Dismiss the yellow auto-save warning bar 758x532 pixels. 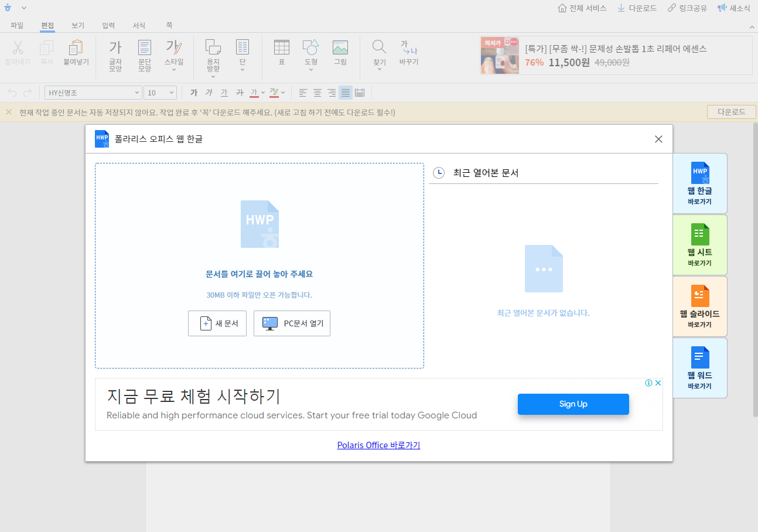click(x=9, y=112)
